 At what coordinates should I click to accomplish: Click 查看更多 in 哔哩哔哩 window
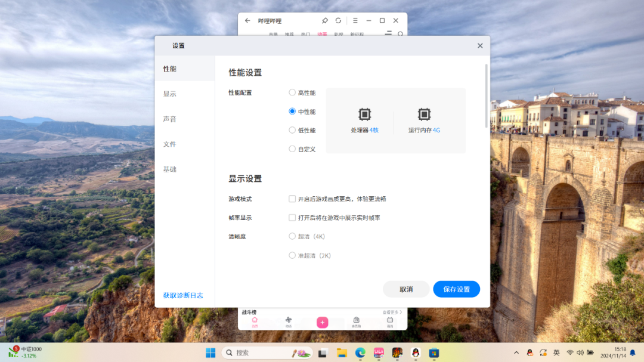tap(392, 313)
